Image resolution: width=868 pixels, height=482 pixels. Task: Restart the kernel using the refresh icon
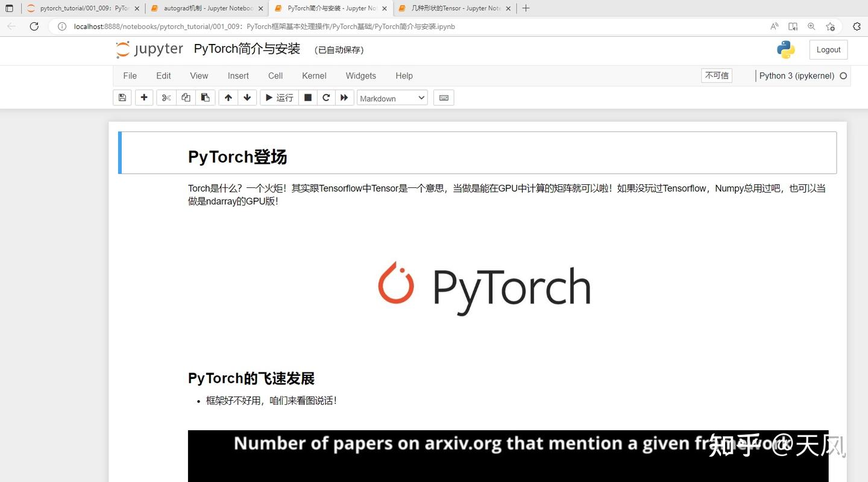tap(325, 97)
